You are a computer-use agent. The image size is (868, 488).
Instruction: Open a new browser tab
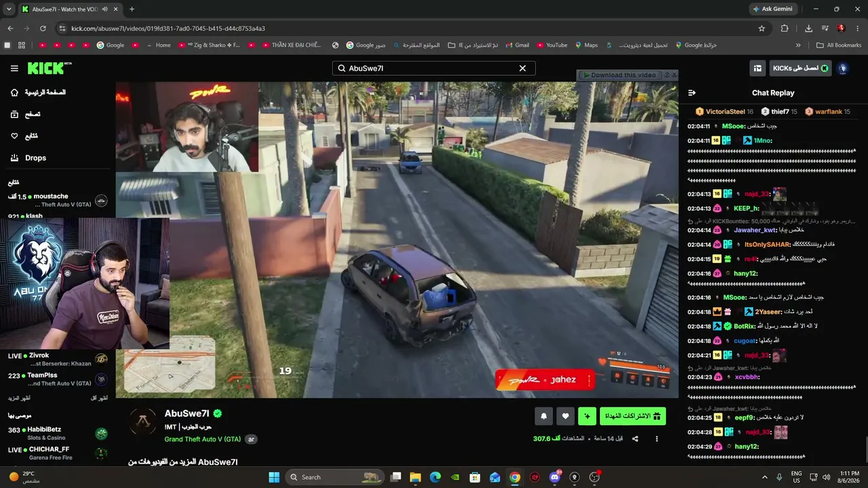click(132, 9)
